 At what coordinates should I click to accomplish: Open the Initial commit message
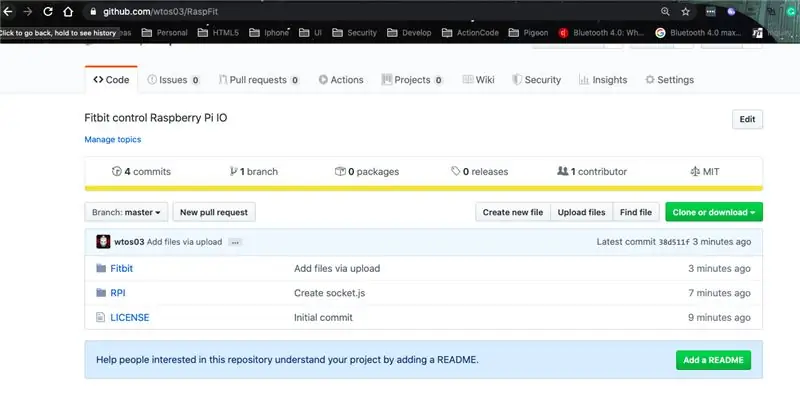click(323, 317)
